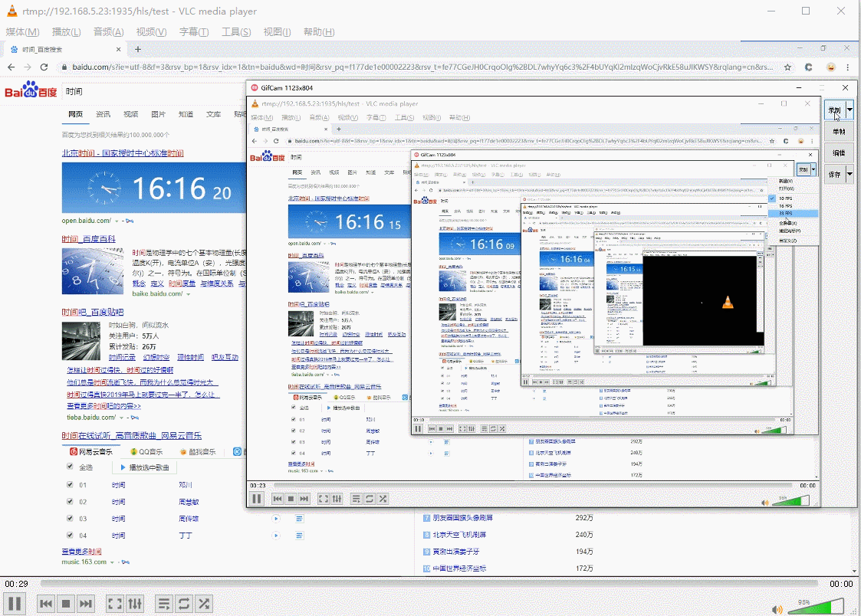861x616 pixels.
Task: Click the 单帧 frame button in GifCam
Action: tap(839, 132)
